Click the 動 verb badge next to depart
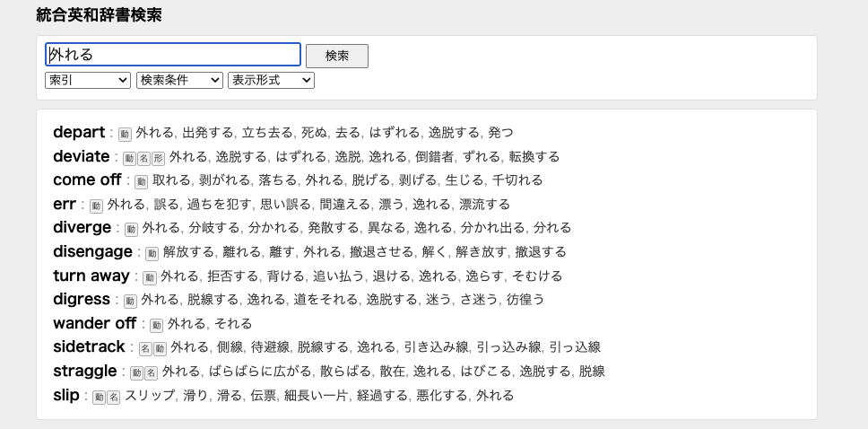This screenshot has height=429, width=868. (x=125, y=134)
